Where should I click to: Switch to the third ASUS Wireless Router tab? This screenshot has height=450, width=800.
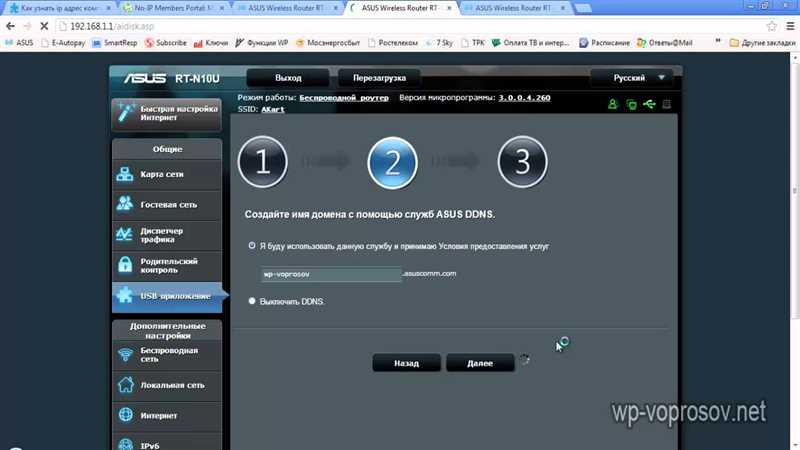pos(287,8)
